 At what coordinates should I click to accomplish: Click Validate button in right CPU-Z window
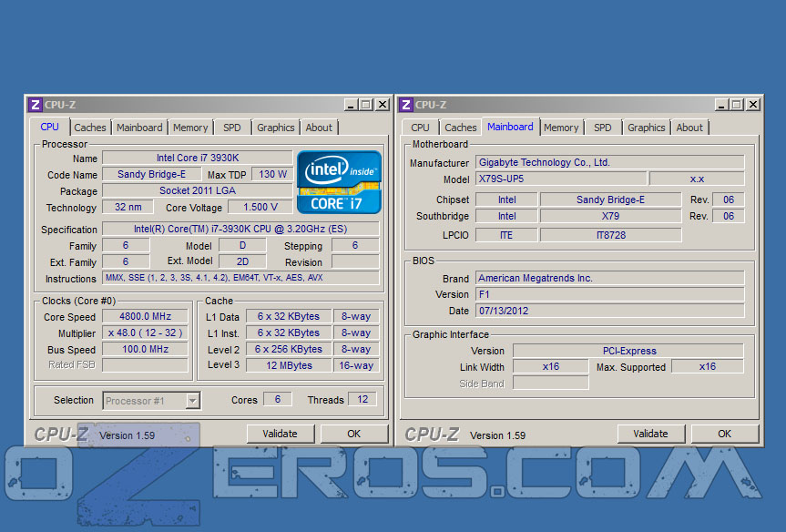(650, 434)
